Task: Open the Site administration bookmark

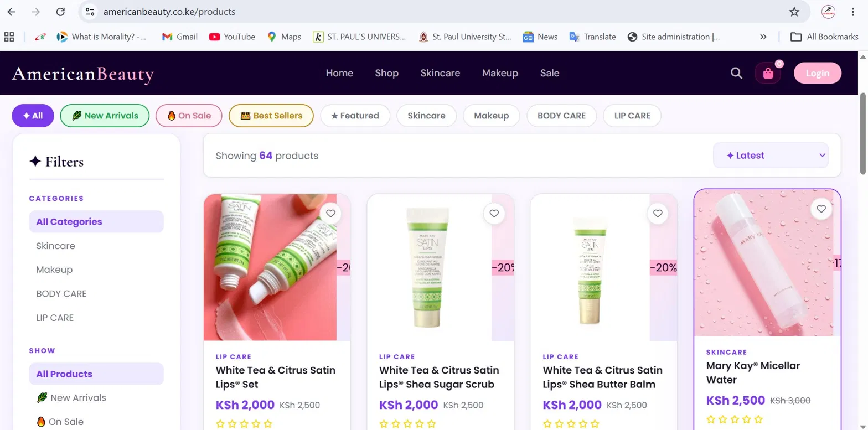Action: pos(674,37)
